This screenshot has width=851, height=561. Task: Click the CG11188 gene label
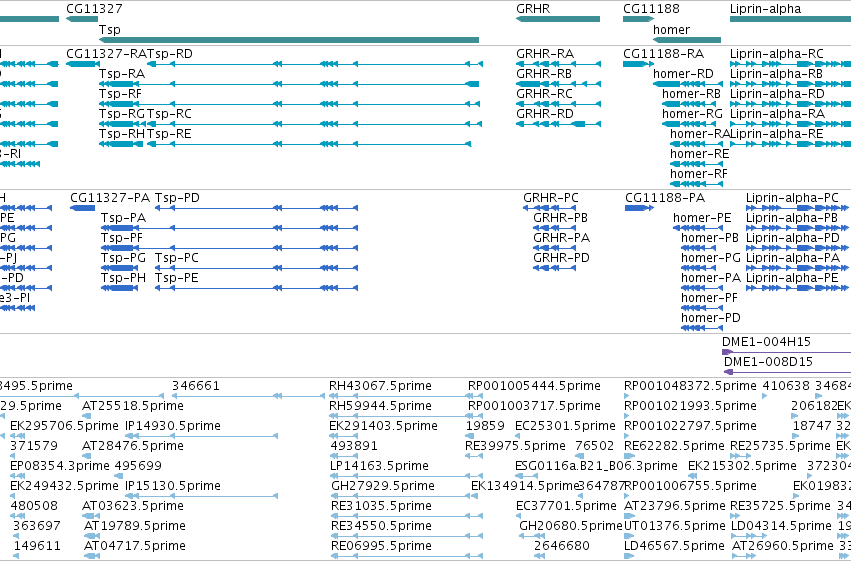tap(651, 9)
